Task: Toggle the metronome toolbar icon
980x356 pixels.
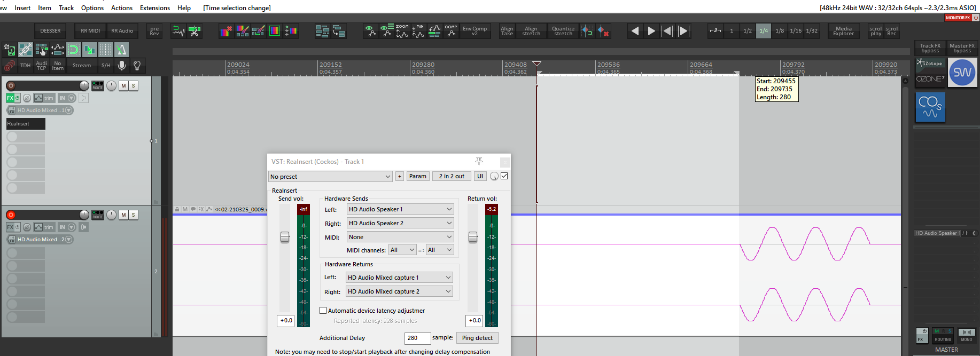Action: pos(122,50)
